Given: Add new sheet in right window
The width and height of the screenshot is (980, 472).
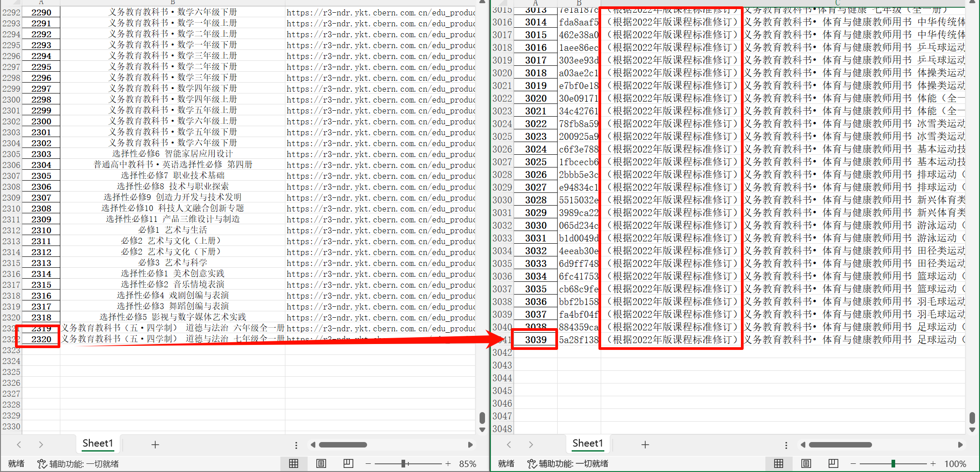Looking at the screenshot, I should (x=645, y=445).
